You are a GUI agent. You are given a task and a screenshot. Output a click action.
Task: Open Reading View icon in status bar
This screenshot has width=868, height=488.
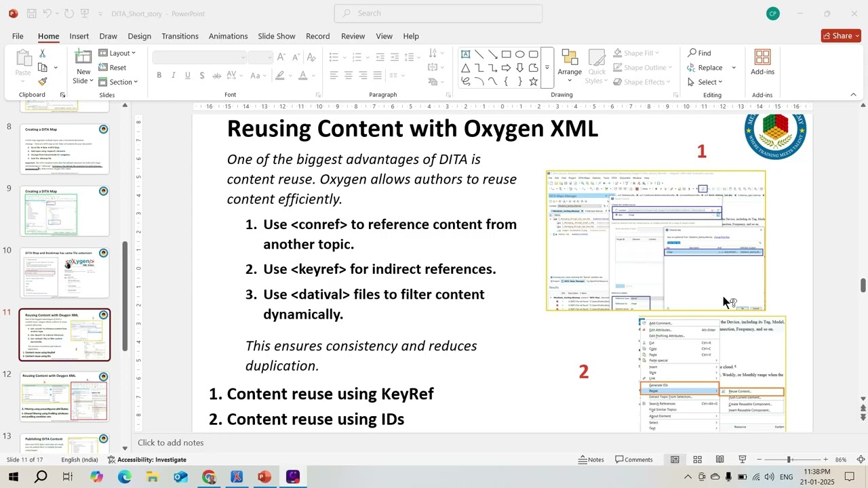point(719,460)
